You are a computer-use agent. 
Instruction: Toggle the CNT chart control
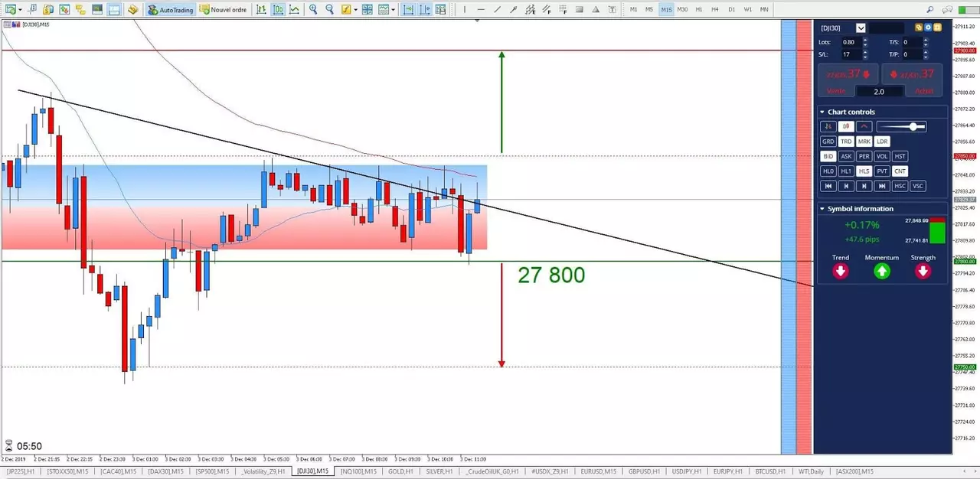click(900, 171)
